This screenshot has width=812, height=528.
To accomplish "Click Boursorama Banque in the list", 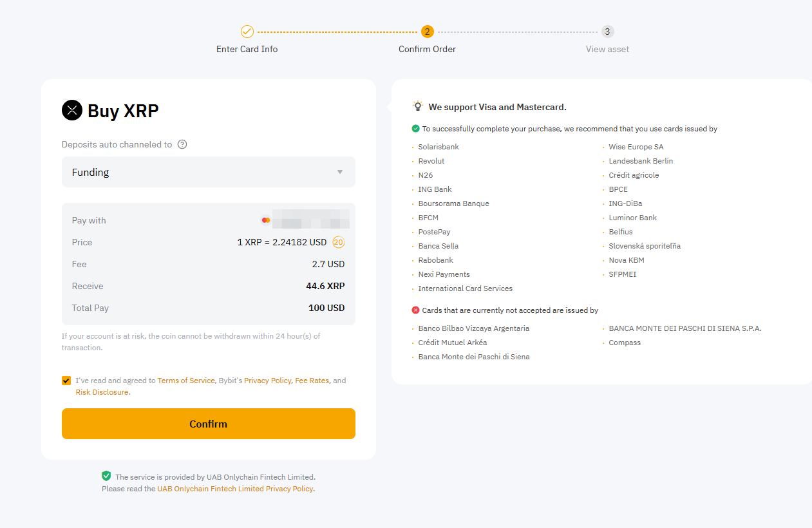I will [x=454, y=203].
